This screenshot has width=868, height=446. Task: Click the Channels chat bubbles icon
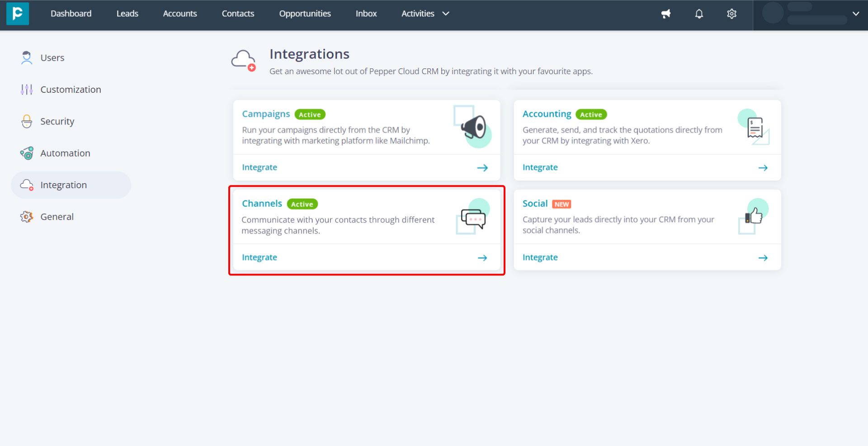(x=473, y=217)
